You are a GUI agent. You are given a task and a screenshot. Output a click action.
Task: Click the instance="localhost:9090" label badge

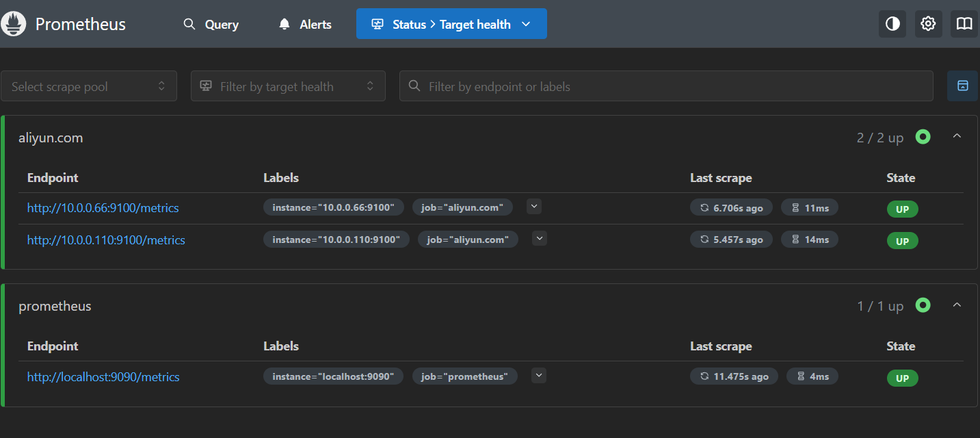(x=334, y=376)
